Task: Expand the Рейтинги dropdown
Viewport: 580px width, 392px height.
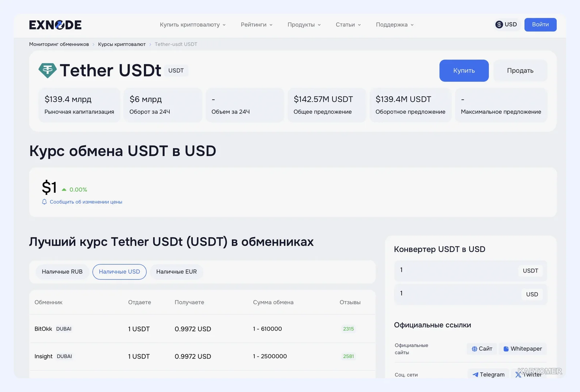Action: tap(257, 25)
